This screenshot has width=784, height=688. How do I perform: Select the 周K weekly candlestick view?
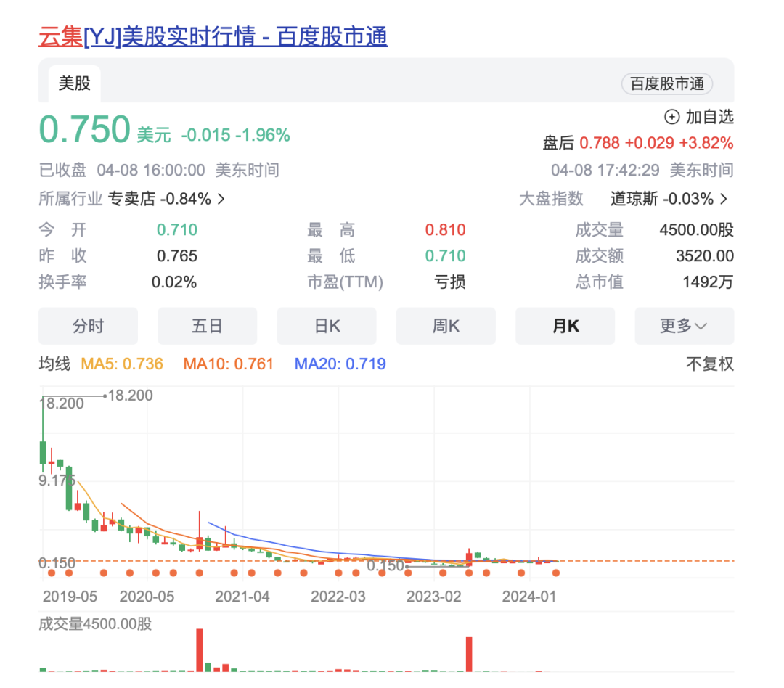click(x=446, y=326)
